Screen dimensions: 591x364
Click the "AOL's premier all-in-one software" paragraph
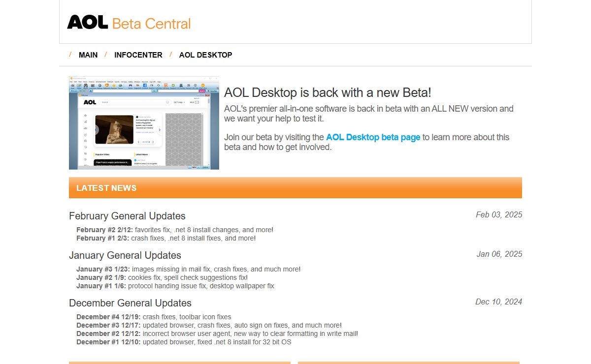click(x=369, y=114)
